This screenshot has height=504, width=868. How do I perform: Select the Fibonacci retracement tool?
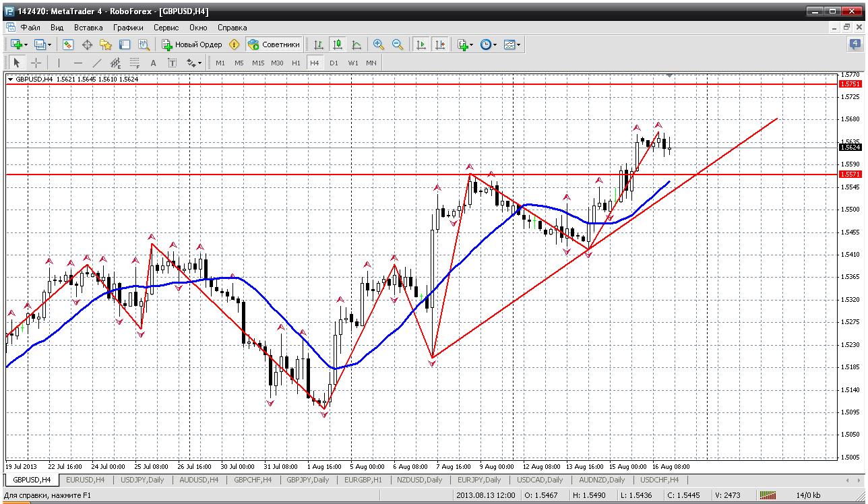(x=135, y=63)
